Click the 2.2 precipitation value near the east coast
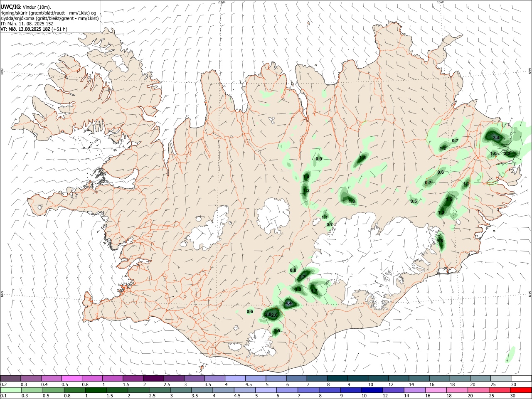The image size is (532, 399). (507, 154)
